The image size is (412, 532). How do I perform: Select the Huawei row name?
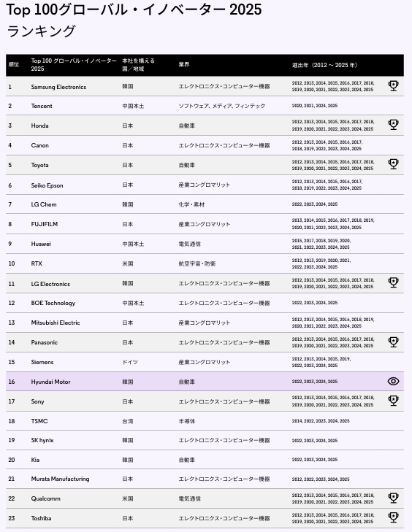pyautogui.click(x=41, y=244)
